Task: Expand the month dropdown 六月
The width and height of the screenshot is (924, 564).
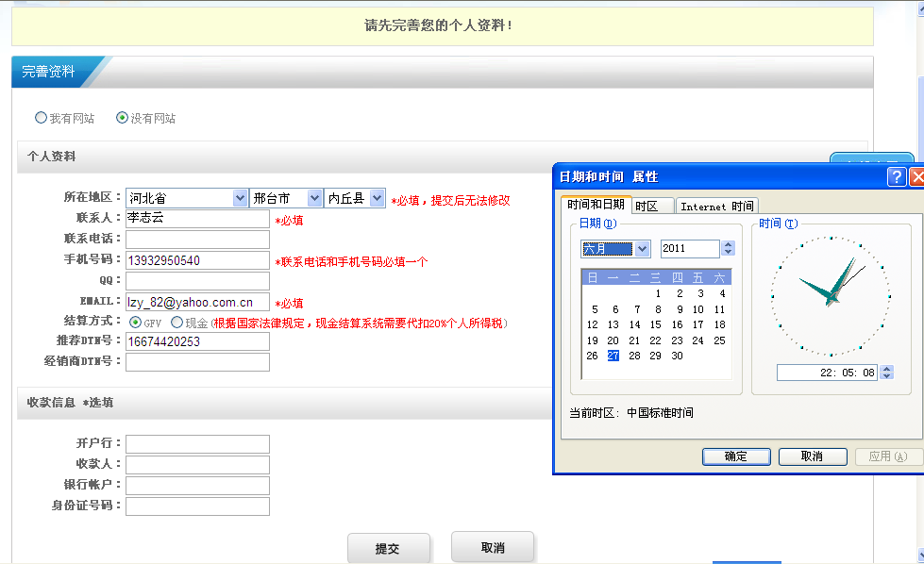Action: click(x=643, y=249)
